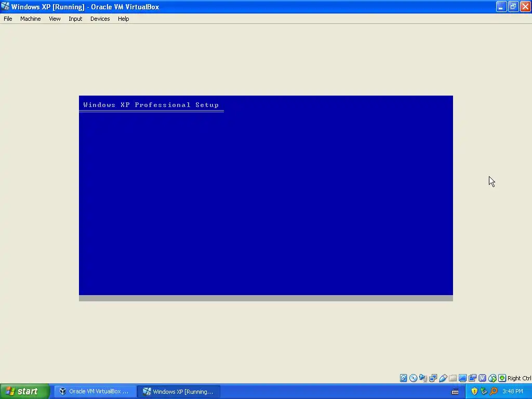Viewport: 532px width, 399px height.
Task: Click the VirtualBox window title bar icon
Action: (5, 6)
